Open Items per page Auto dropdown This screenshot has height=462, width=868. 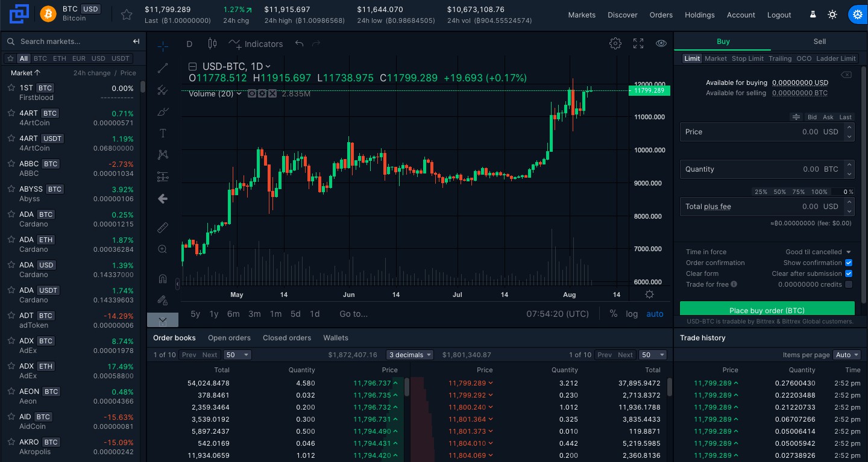point(847,355)
